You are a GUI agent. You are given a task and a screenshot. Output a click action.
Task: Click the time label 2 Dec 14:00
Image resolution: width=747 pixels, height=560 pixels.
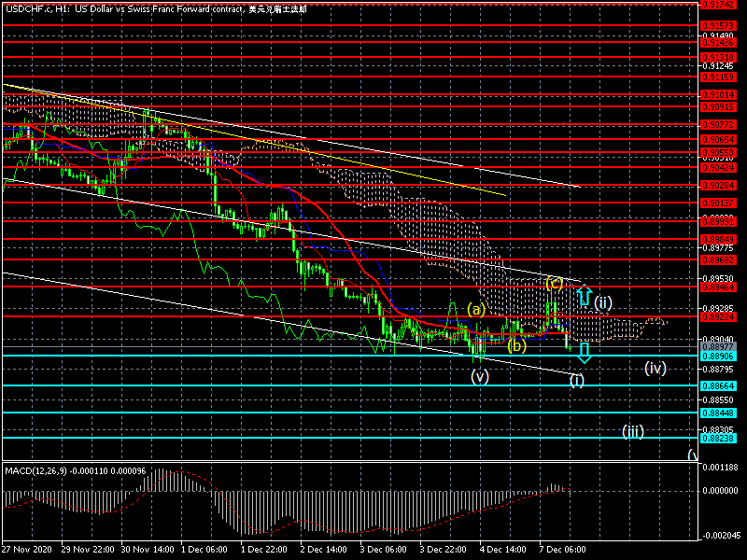click(324, 550)
